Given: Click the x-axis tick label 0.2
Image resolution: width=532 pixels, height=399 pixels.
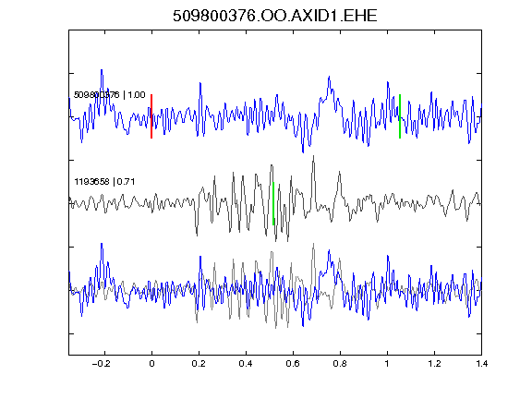Looking at the screenshot, I should (199, 364).
